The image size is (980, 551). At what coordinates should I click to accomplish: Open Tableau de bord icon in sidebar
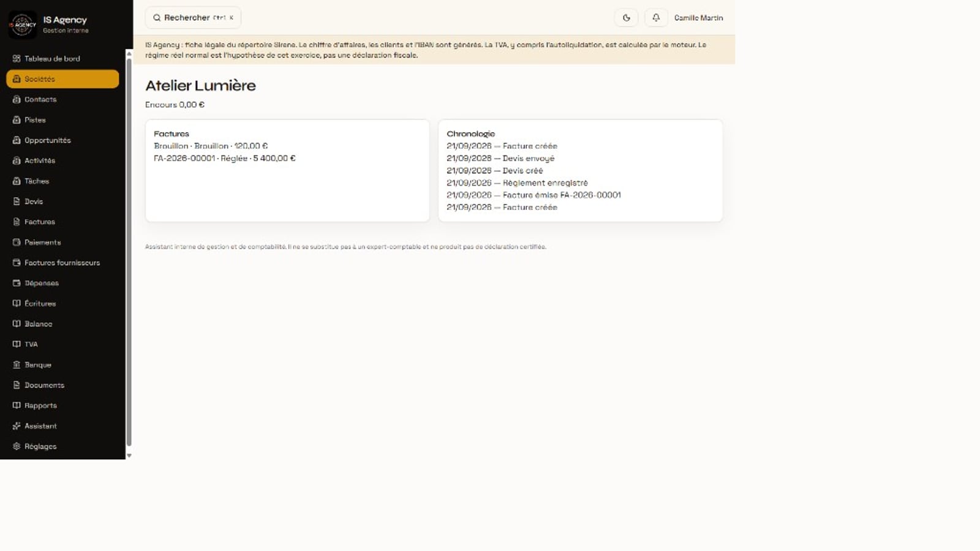coord(17,59)
